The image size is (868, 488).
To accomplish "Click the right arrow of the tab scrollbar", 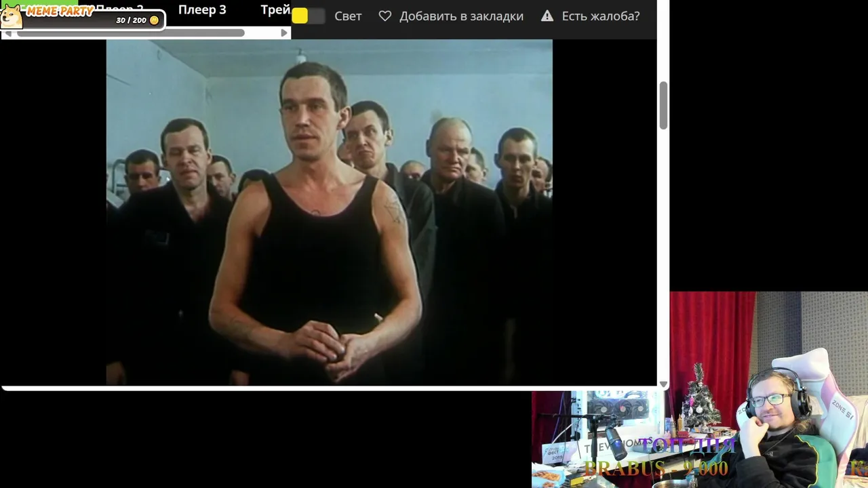I will click(x=284, y=33).
